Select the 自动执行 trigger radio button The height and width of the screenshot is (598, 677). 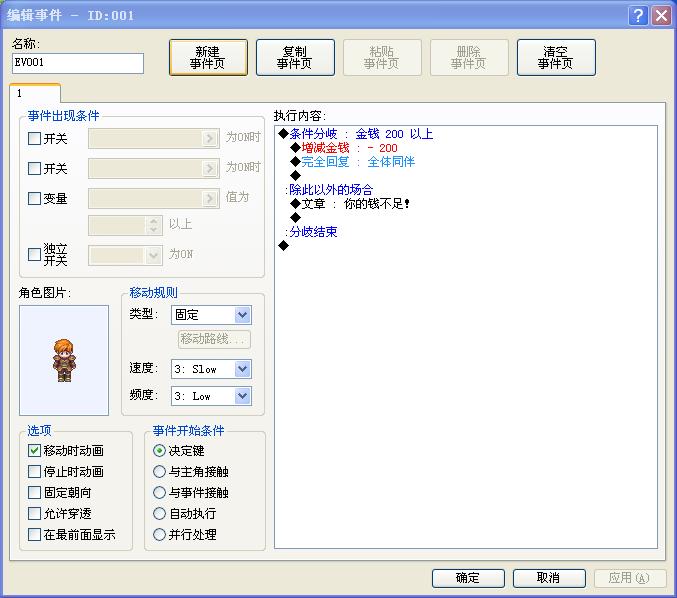(x=159, y=513)
